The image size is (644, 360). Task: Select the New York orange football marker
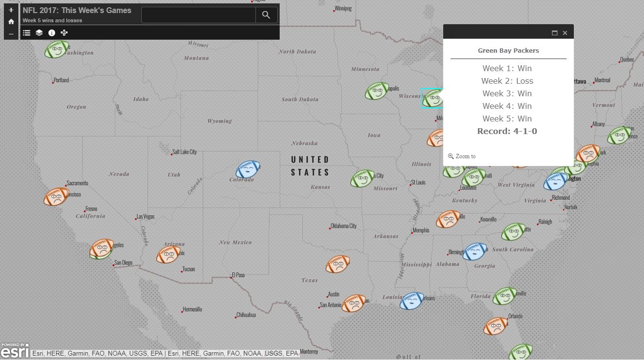pos(588,154)
